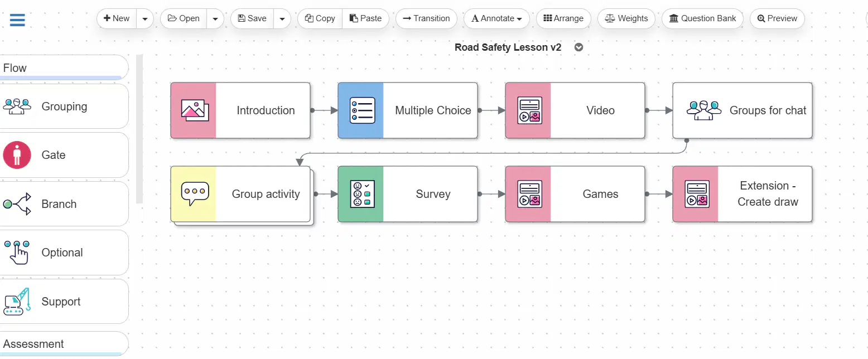Click the Save button

click(252, 18)
